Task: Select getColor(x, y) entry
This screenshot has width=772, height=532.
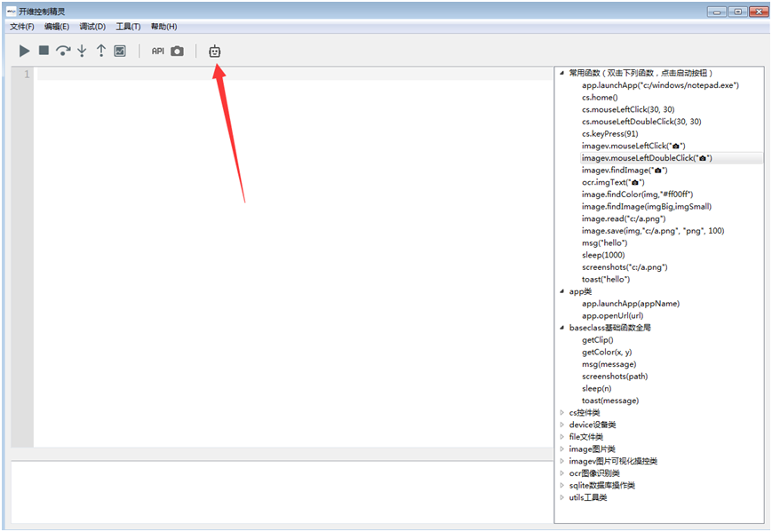Action: [607, 353]
